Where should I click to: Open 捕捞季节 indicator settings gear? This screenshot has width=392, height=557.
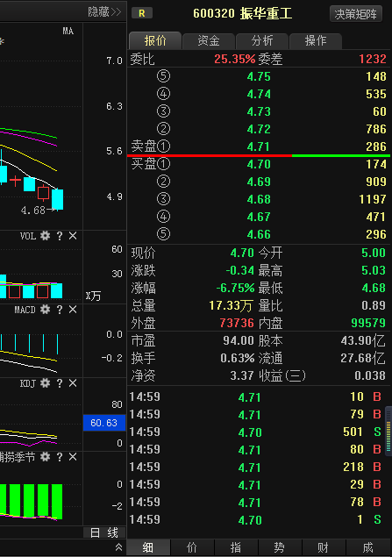point(45,456)
